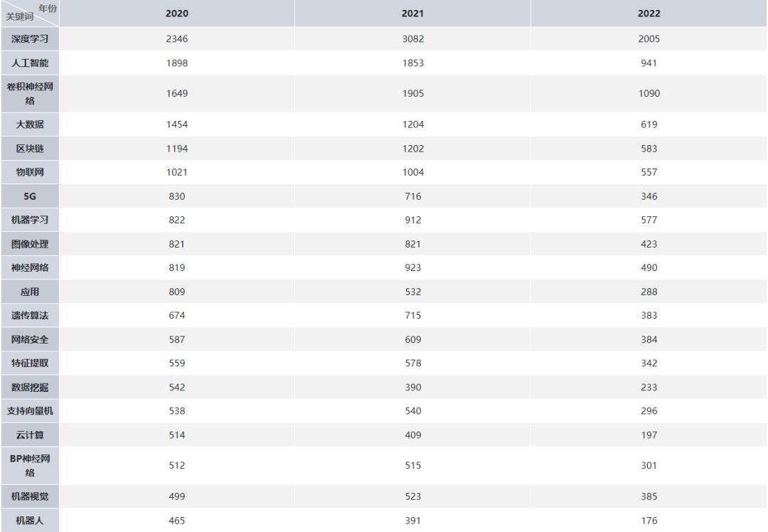This screenshot has width=768, height=532.
Task: Click the value 499 for 机器视觉
Action: (177, 496)
